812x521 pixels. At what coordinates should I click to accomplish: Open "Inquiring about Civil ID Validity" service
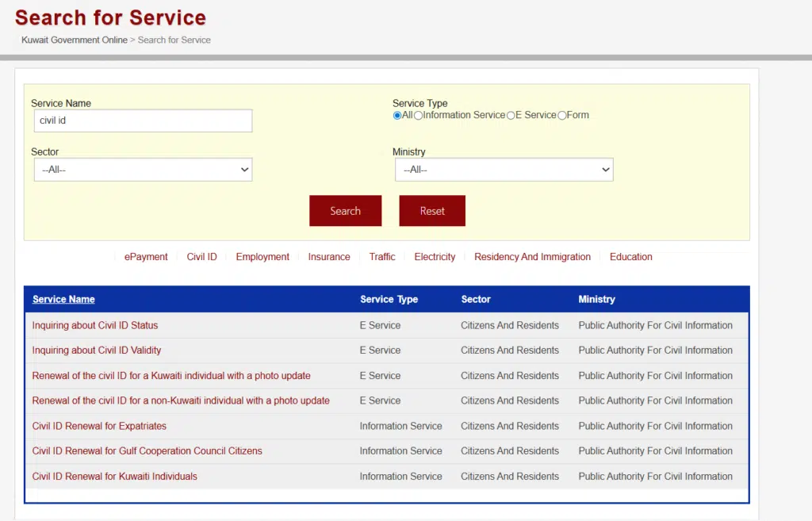(x=96, y=351)
